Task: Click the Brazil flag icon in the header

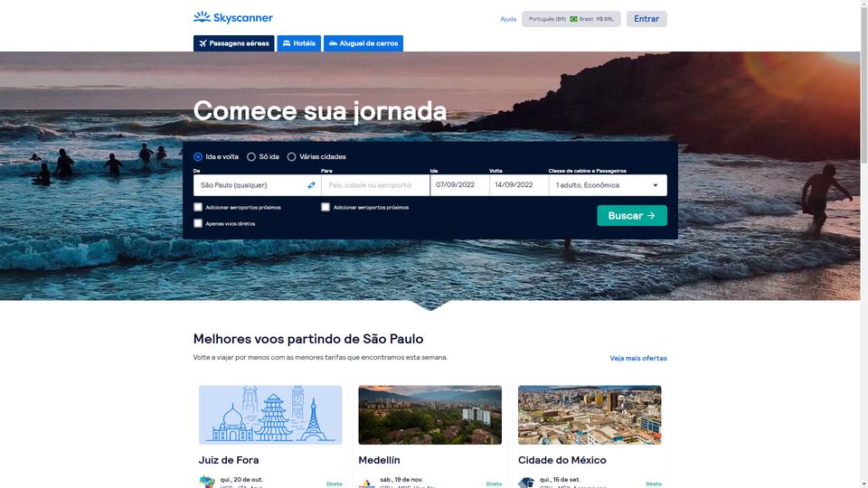Action: click(573, 19)
